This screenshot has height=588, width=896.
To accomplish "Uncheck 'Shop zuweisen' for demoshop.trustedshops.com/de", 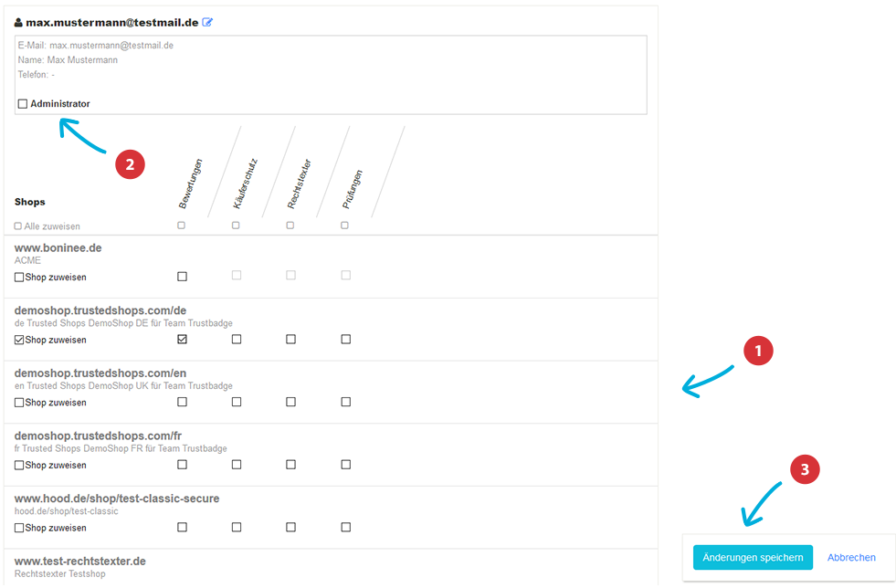I will tap(20, 340).
